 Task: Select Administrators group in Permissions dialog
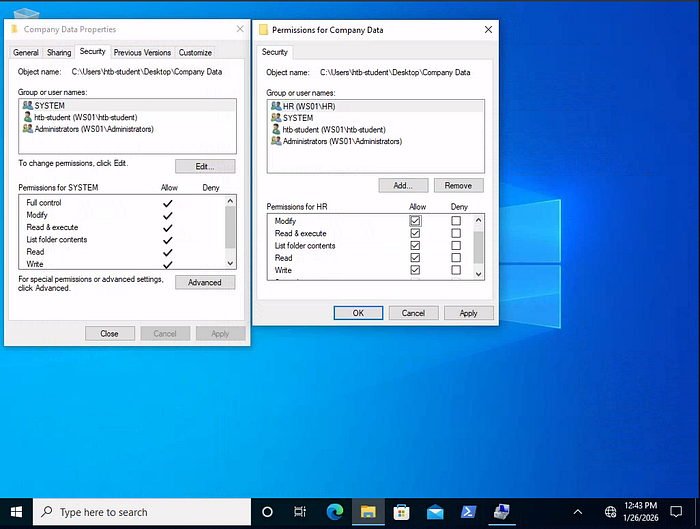point(375,142)
